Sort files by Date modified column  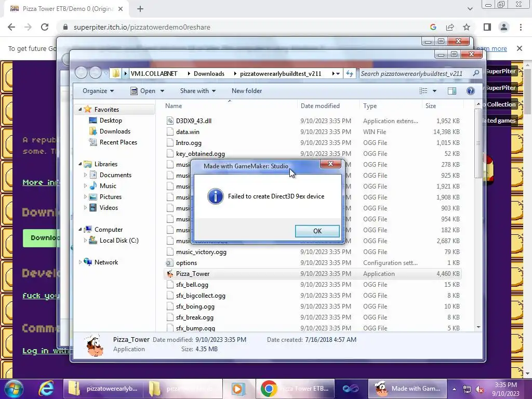point(320,106)
